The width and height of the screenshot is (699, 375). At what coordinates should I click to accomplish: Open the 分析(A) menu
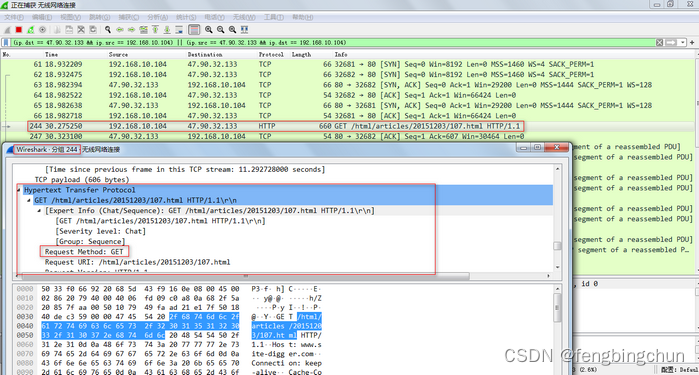click(157, 17)
